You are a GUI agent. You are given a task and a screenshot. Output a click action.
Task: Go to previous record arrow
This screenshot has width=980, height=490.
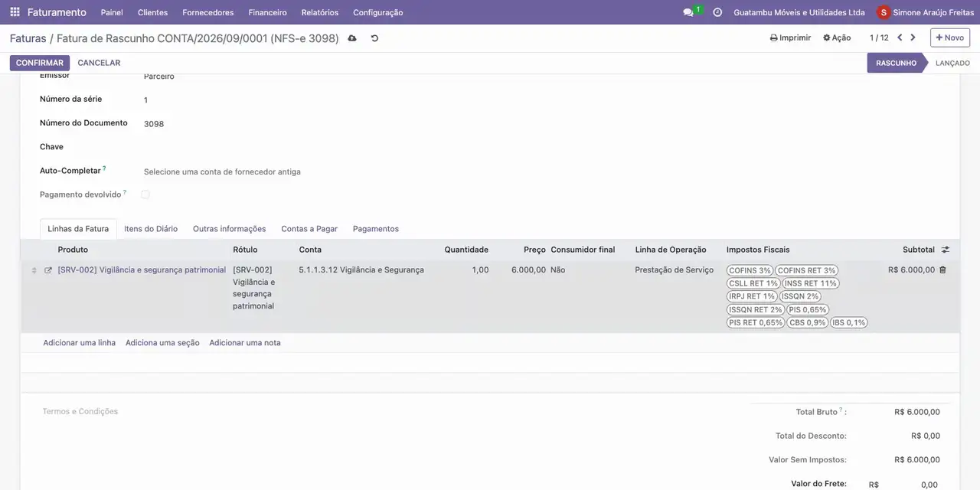(x=900, y=38)
